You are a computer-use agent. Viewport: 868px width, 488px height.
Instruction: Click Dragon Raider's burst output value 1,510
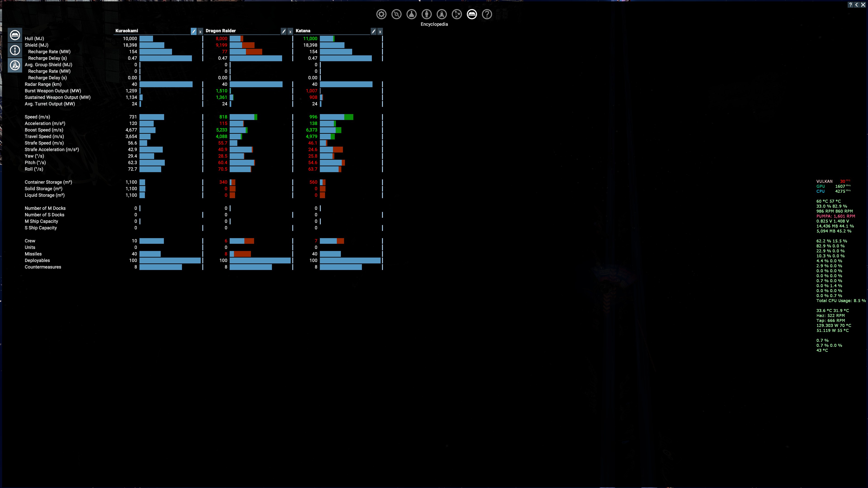221,91
